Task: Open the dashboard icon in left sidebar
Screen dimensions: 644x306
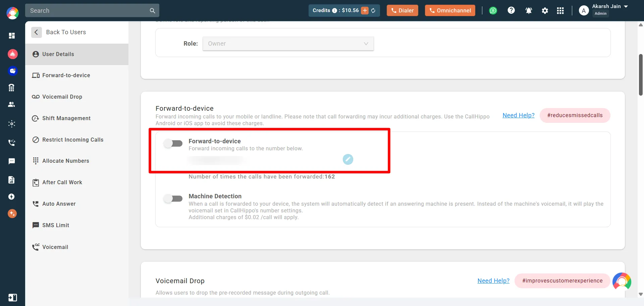Action: coord(12,36)
